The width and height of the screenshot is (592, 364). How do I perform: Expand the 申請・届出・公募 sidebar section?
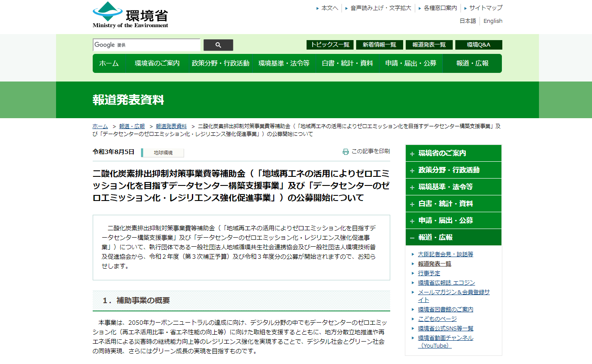coord(453,220)
